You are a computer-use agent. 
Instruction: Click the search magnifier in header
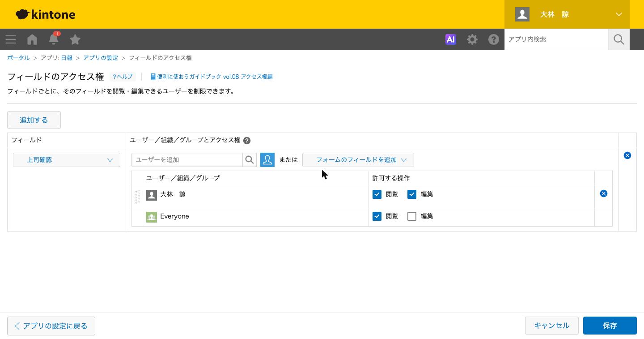[619, 39]
